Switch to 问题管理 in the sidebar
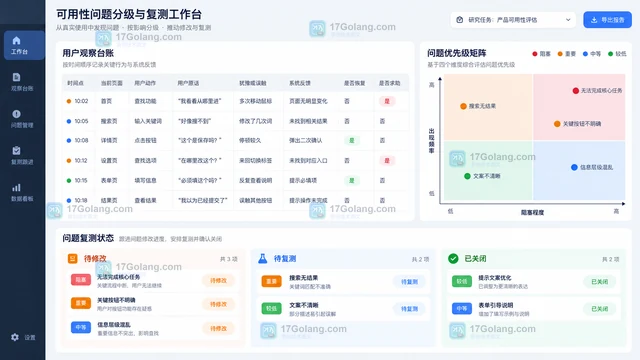The width and height of the screenshot is (640, 360). click(x=22, y=118)
